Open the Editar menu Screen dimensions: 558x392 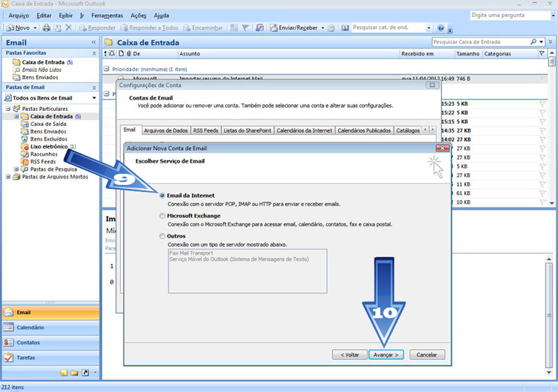coord(43,16)
